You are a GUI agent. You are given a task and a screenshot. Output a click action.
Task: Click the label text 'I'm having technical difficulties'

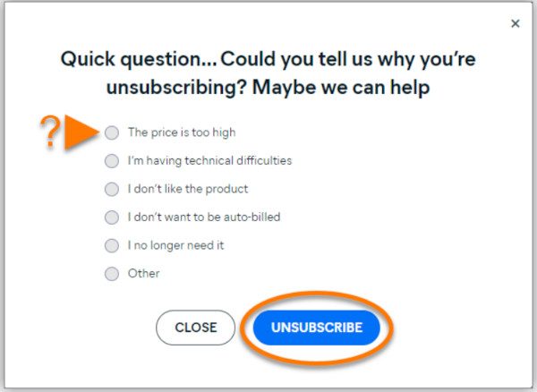[209, 160]
